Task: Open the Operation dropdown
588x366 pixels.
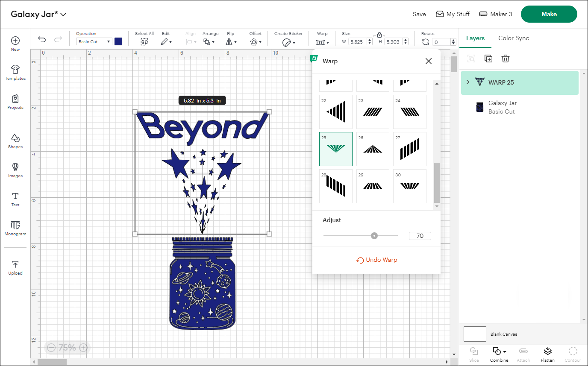Action: point(94,41)
